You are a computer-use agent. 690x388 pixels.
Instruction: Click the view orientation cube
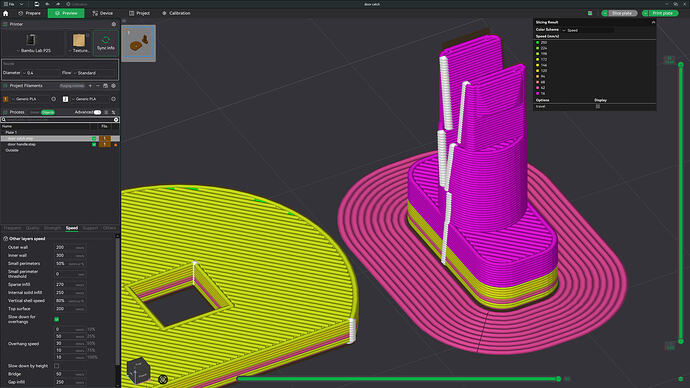pyautogui.click(x=138, y=370)
